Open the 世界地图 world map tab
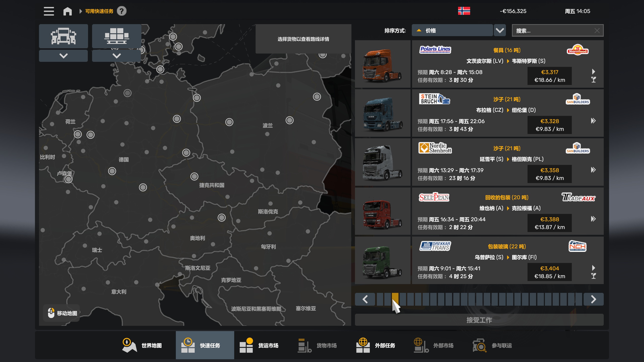 142,345
